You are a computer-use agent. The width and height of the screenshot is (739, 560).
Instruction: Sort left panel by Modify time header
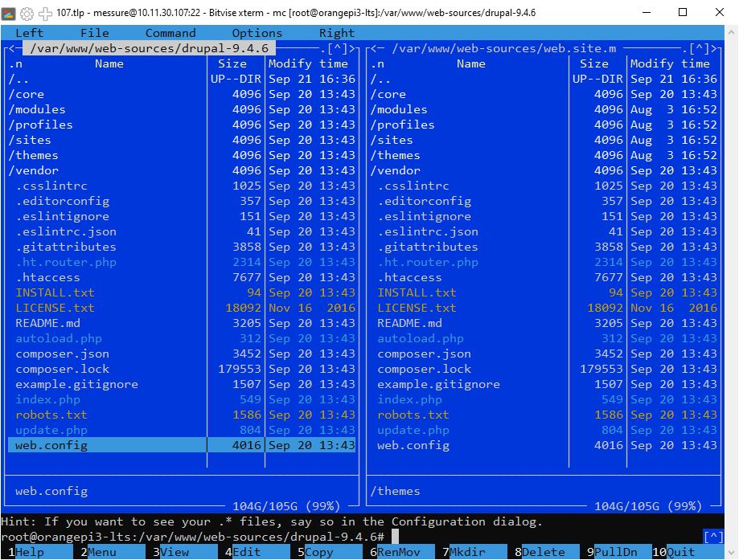click(x=308, y=63)
